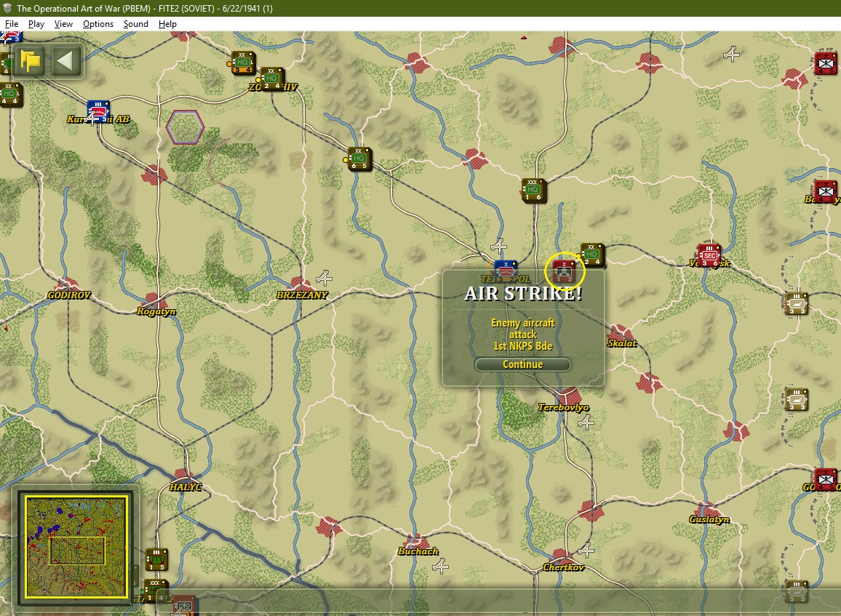Select the blue brigade unit at Ternopol
This screenshot has width=841, height=616.
tap(505, 271)
